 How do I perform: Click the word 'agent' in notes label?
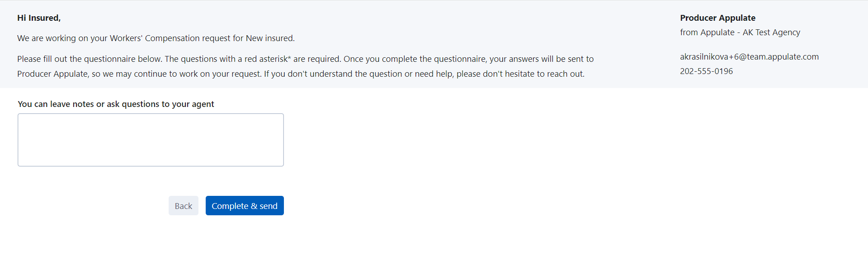click(203, 104)
